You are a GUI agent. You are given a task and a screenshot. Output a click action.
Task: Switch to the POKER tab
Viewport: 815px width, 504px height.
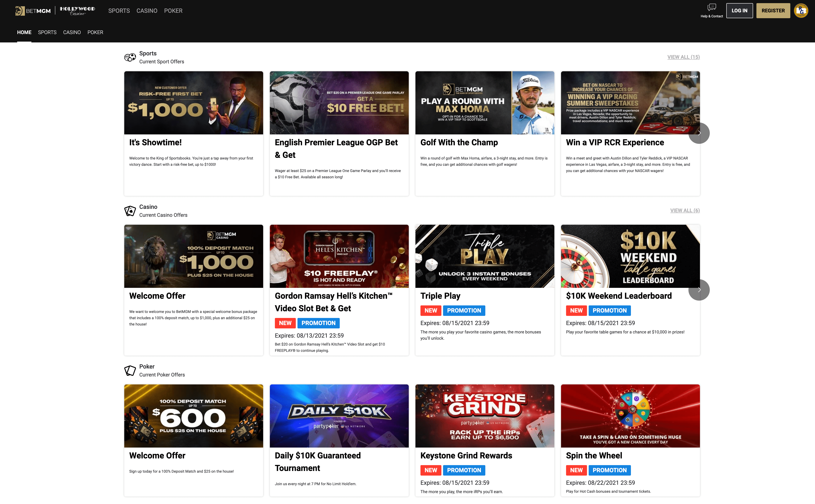click(173, 11)
